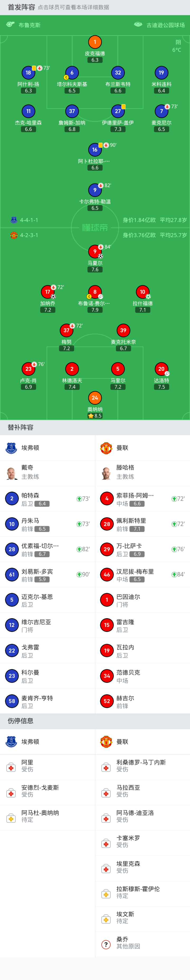
Task: Select substitute 佩利斯特里's number 28 badge
Action: 107,524
